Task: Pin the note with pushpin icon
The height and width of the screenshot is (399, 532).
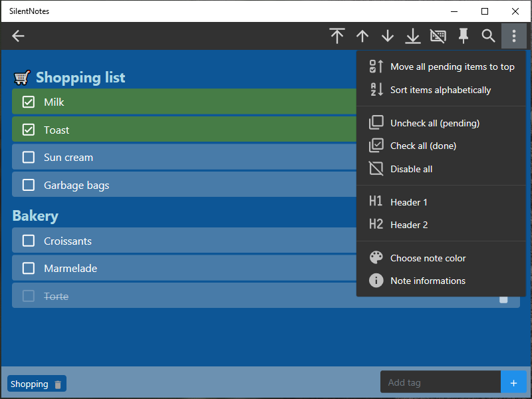Action: pos(464,36)
